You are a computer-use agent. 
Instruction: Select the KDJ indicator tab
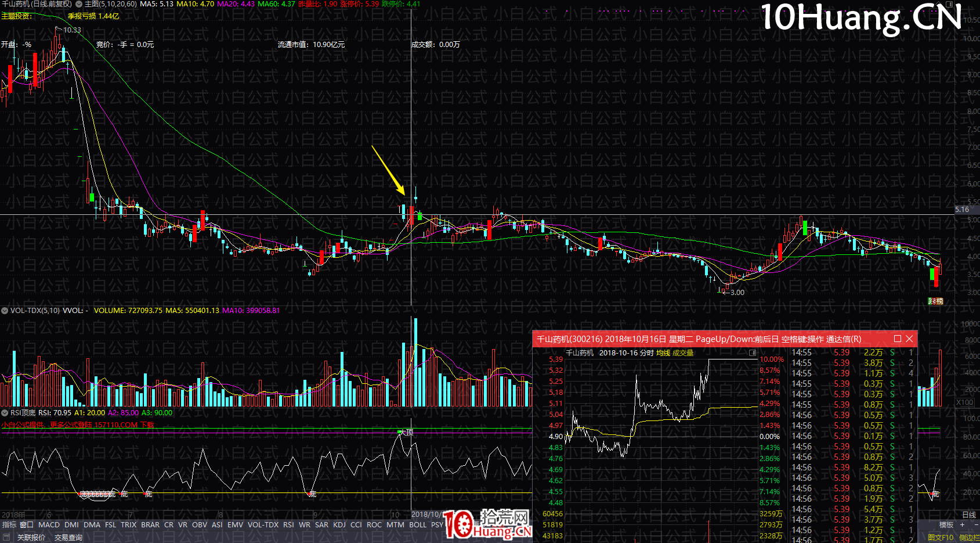pos(339,524)
